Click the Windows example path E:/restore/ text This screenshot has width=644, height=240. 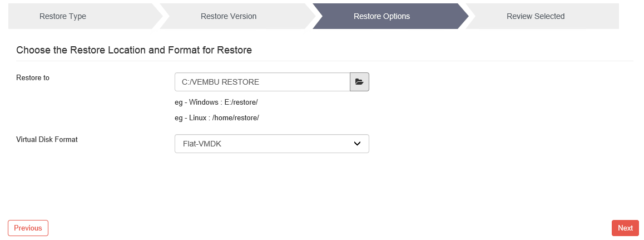click(241, 102)
